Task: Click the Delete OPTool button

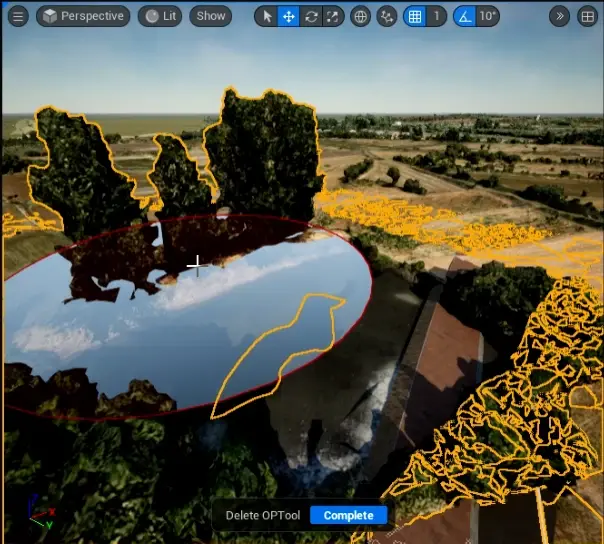Action: 263,515
